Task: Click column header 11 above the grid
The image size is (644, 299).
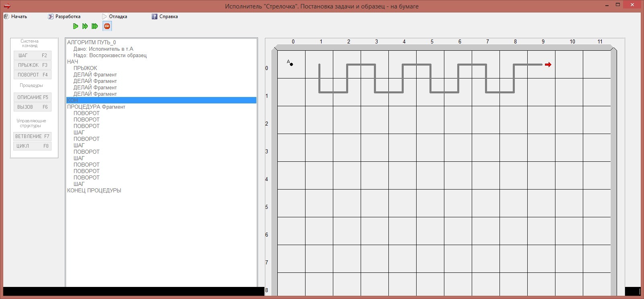Action: pyautogui.click(x=600, y=41)
